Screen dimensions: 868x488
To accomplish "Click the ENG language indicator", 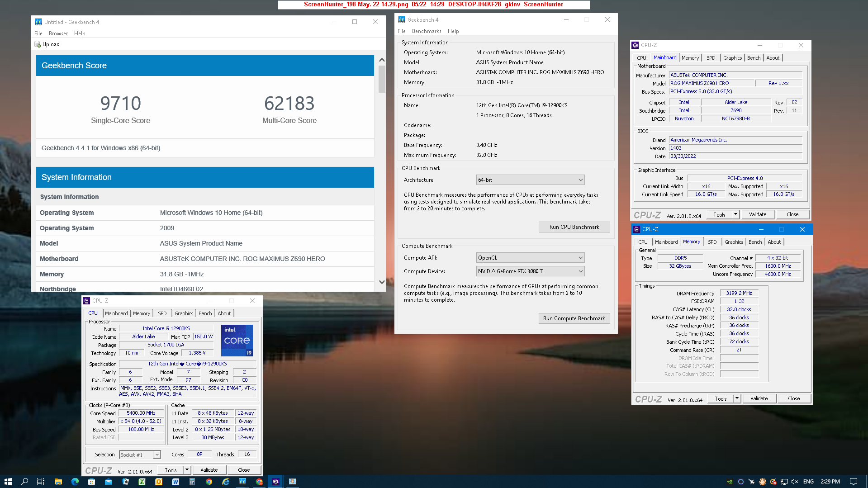I will pyautogui.click(x=808, y=482).
